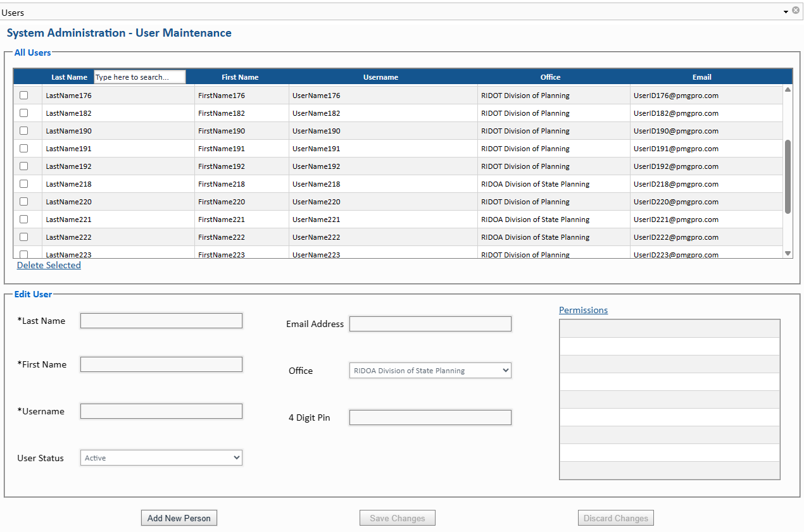Click the scroll down arrow of users table

pos(788,253)
